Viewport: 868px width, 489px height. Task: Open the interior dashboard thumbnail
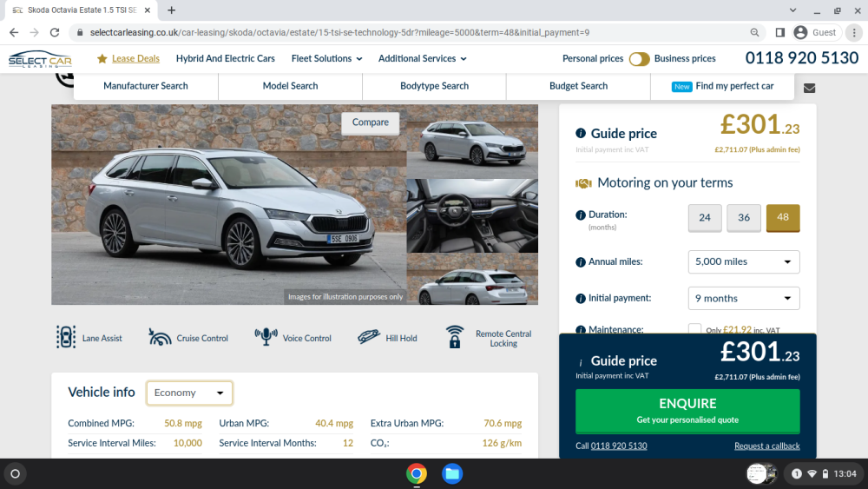[472, 215]
